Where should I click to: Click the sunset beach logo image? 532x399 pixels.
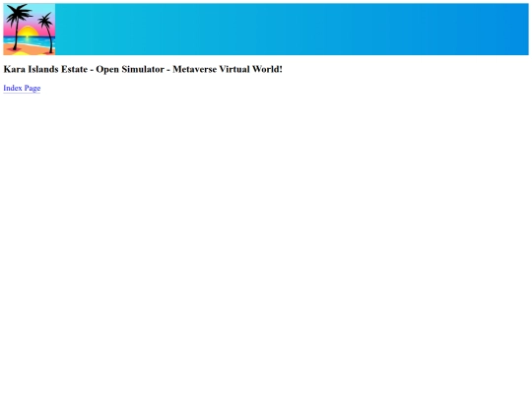(x=30, y=30)
